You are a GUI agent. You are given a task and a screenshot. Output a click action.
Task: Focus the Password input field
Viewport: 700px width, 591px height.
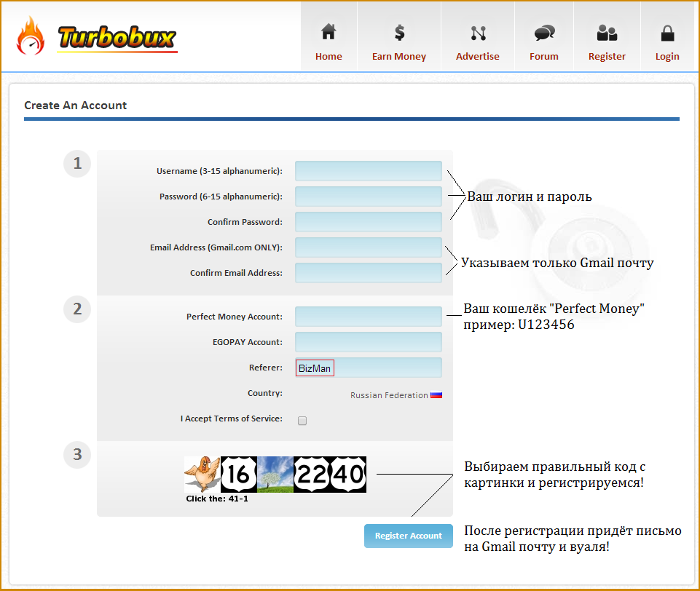coord(369,197)
